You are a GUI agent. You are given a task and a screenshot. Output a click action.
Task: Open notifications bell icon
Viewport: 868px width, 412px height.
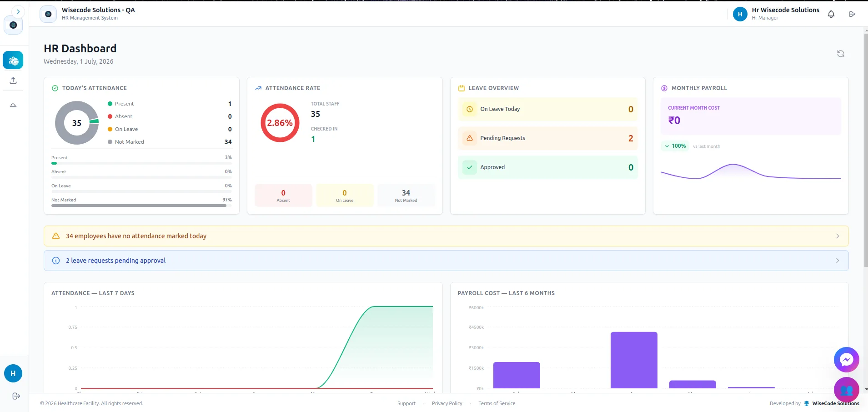click(831, 14)
